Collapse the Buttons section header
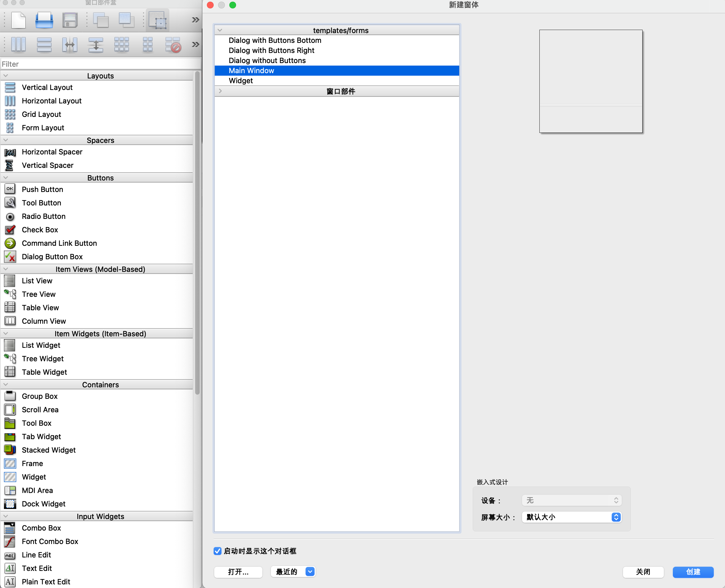Viewport: 725px width, 588px height. click(x=6, y=177)
